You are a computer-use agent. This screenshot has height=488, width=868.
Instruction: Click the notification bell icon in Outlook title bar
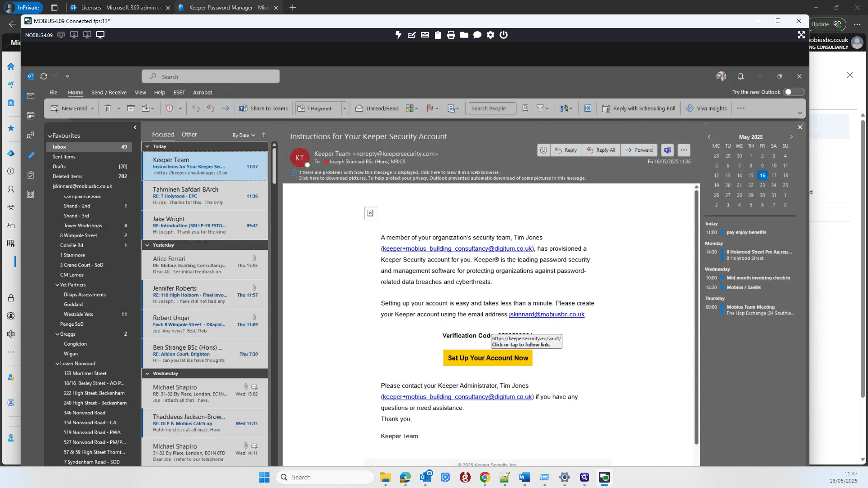[x=741, y=76]
